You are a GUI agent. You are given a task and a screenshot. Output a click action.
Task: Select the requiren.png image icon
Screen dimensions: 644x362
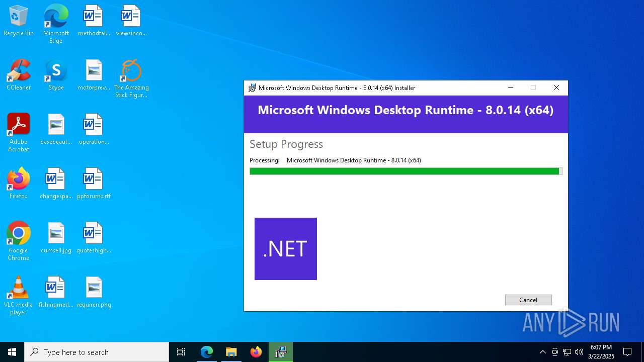(x=94, y=292)
